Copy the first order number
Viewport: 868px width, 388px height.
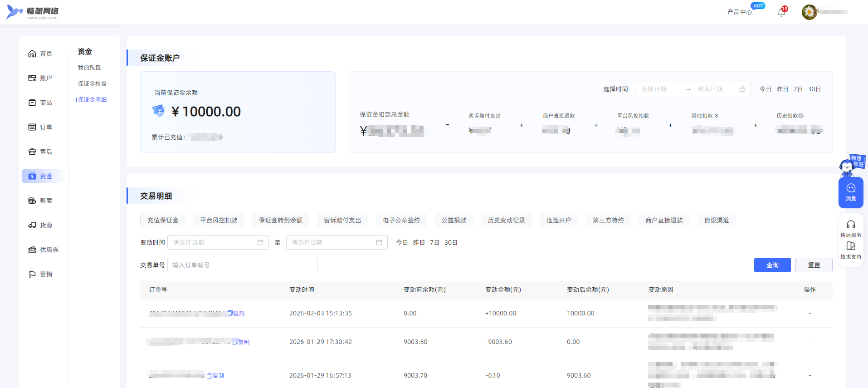[236, 313]
